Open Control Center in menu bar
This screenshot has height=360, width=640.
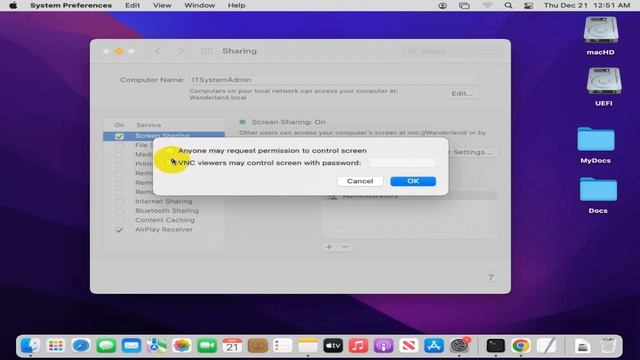pyautogui.click(x=529, y=5)
